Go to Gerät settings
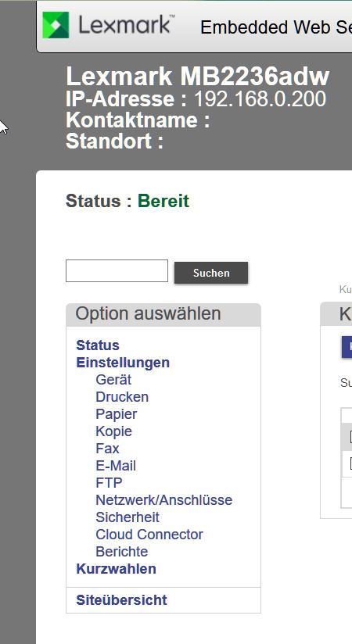The image size is (352, 644). (113, 380)
